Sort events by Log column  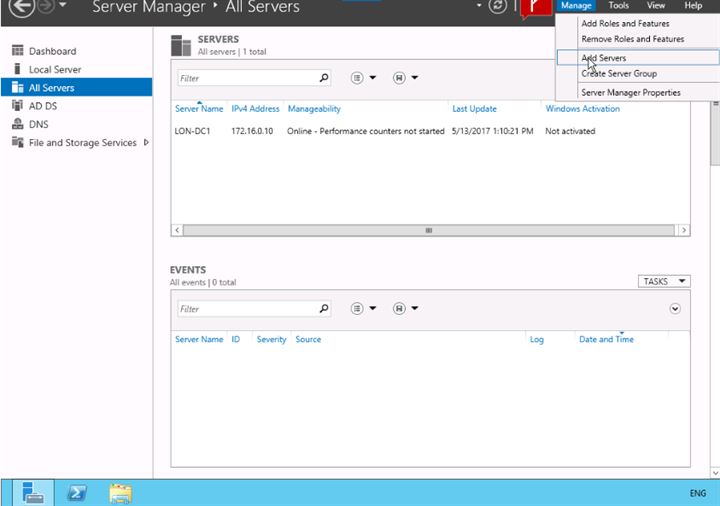tap(536, 339)
